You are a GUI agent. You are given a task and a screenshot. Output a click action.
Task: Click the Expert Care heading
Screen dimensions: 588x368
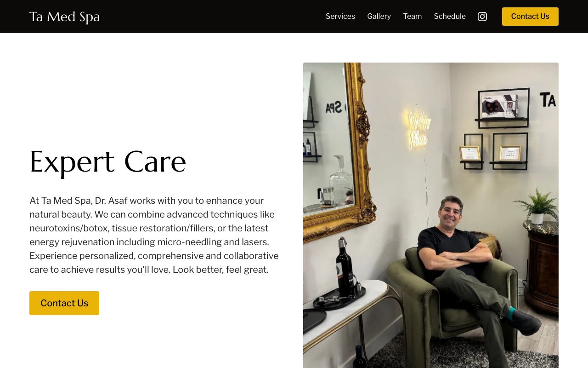108,162
